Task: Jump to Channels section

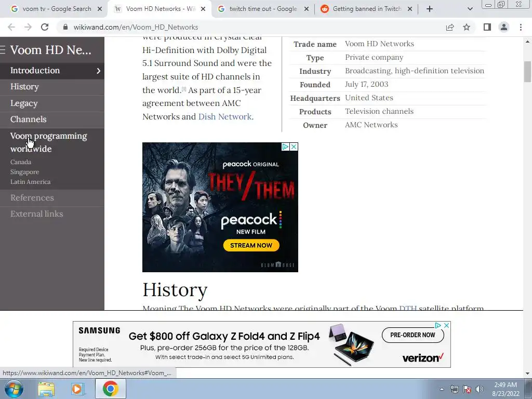Action: [x=28, y=119]
